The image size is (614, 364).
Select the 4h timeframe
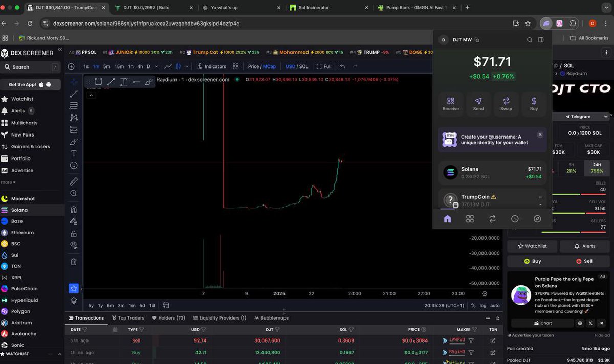coord(140,66)
